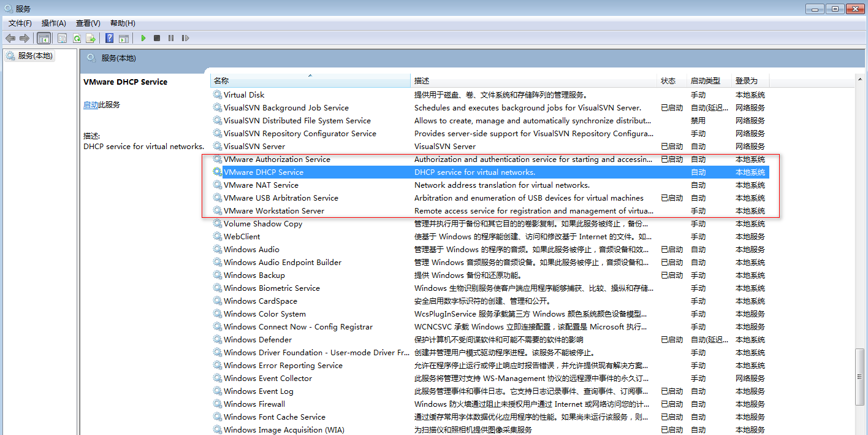Stop the service with the square icon
868x435 pixels.
(x=157, y=38)
